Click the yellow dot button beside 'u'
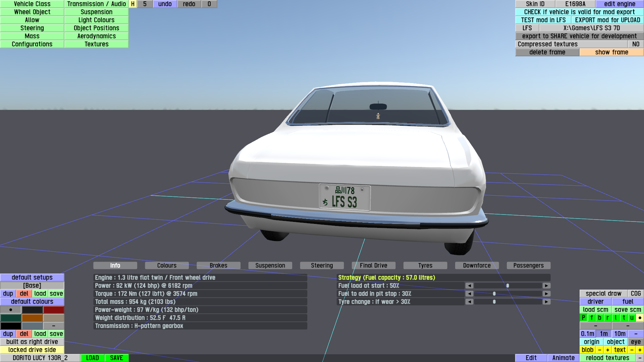The image size is (644, 362). point(640,318)
